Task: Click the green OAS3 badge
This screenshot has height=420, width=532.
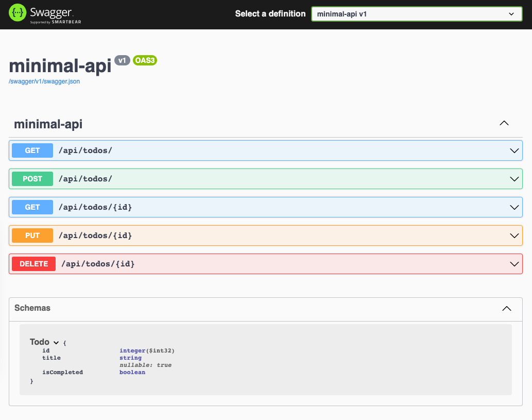Action: 144,60
